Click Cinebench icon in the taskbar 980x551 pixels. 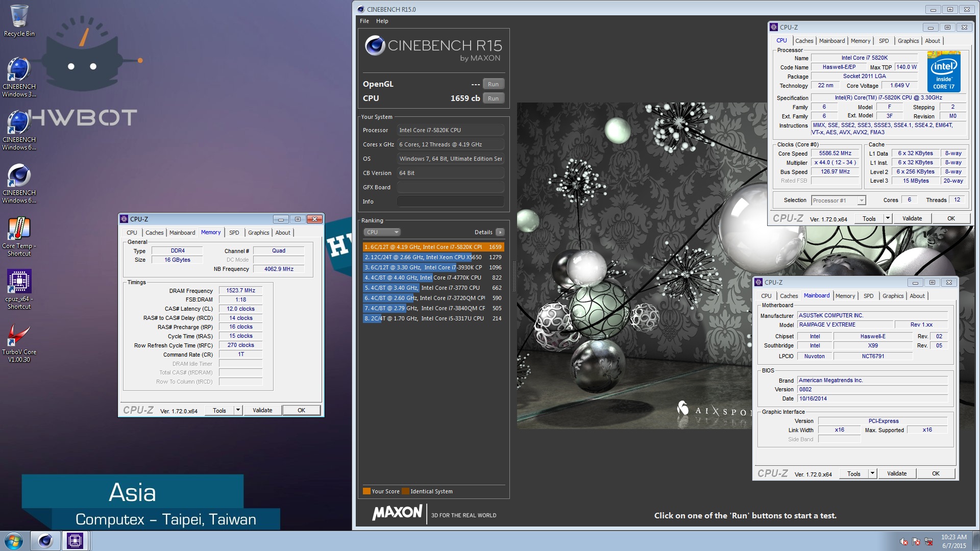45,541
